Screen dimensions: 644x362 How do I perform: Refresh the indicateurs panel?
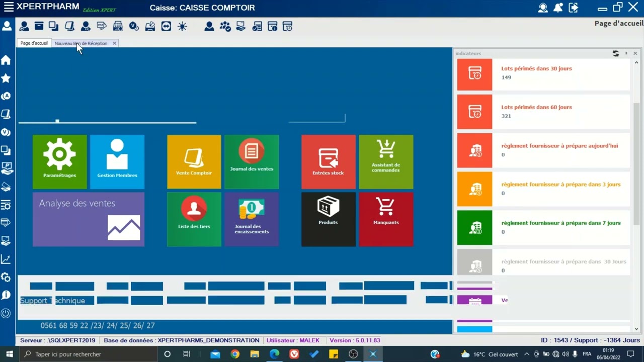point(616,53)
